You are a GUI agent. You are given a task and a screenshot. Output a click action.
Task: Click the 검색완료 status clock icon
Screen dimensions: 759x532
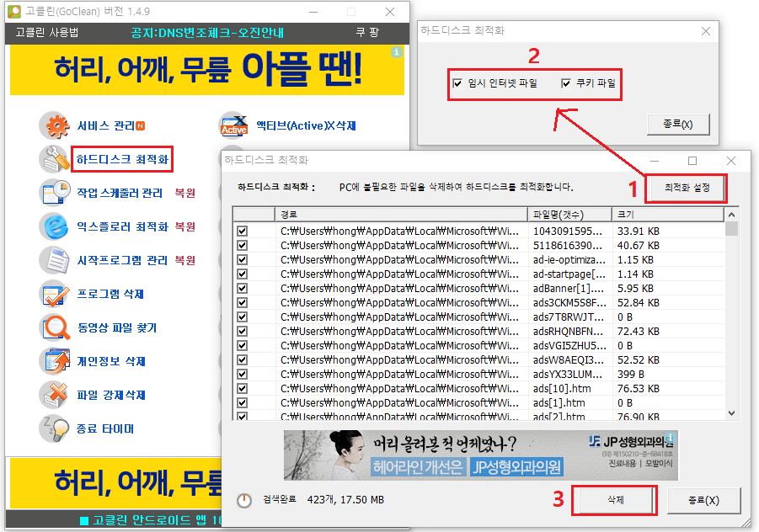pyautogui.click(x=244, y=500)
